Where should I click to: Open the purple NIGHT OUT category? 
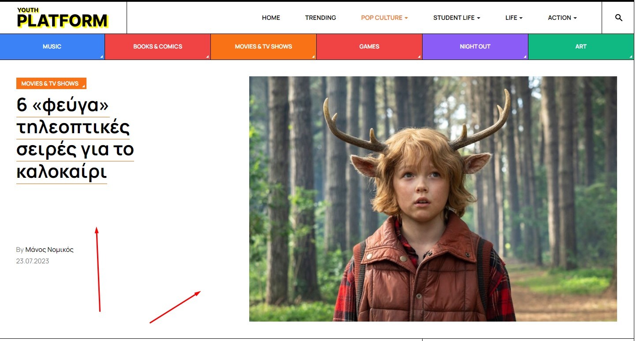pos(475,46)
